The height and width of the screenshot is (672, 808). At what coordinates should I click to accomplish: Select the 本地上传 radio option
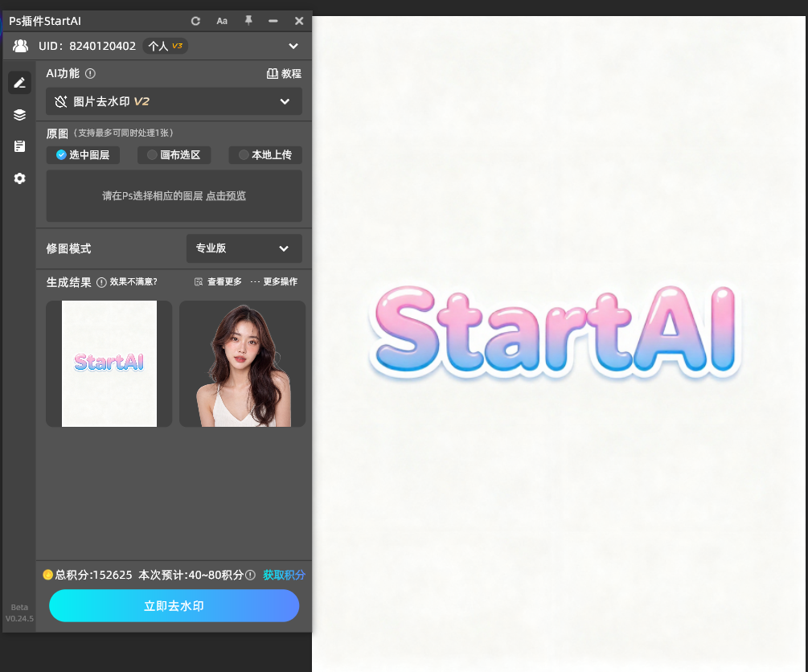[265, 155]
